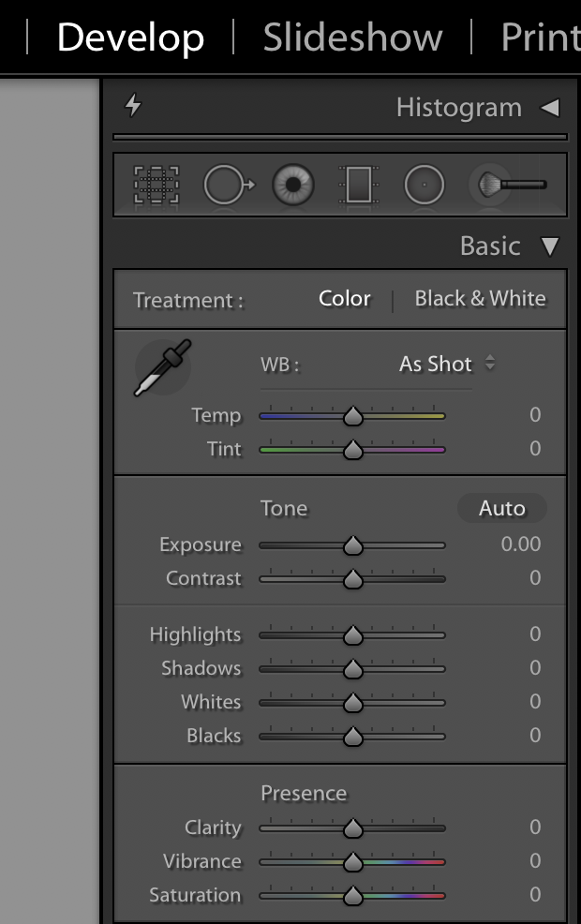Open the WB As Shot preset dropdown
This screenshot has height=924, width=581.
[447, 364]
